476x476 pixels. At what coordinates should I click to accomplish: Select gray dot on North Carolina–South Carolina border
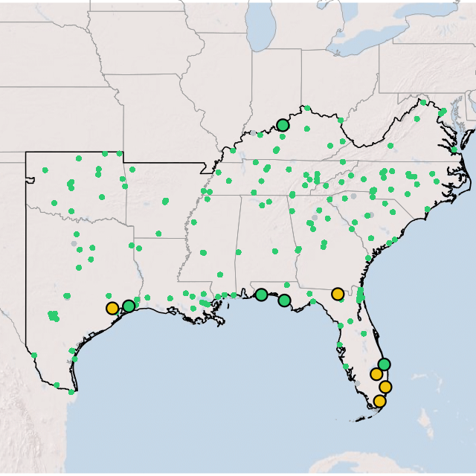point(353,196)
